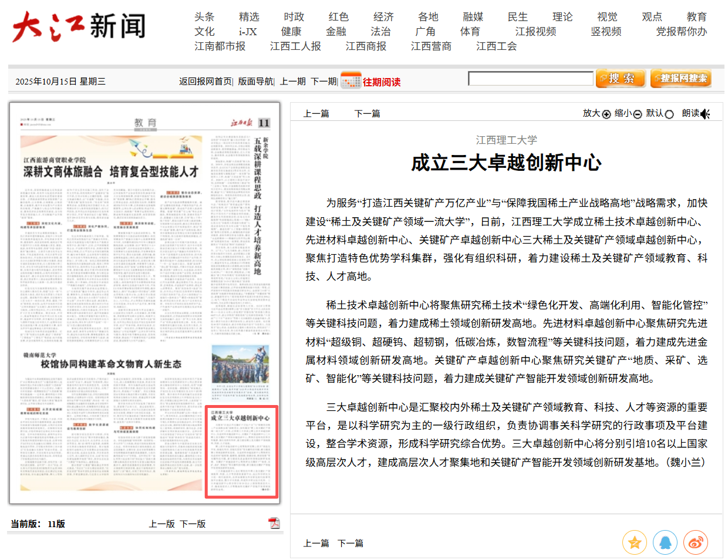The width and height of the screenshot is (728, 560).
Task: Go to 下一版 below the page preview
Action: click(193, 524)
